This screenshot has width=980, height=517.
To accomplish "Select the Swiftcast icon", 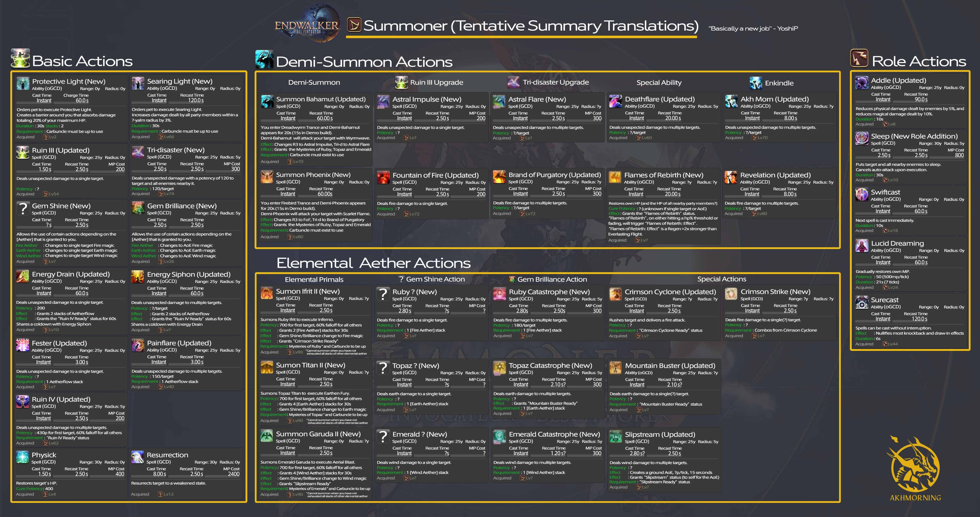I will point(862,195).
